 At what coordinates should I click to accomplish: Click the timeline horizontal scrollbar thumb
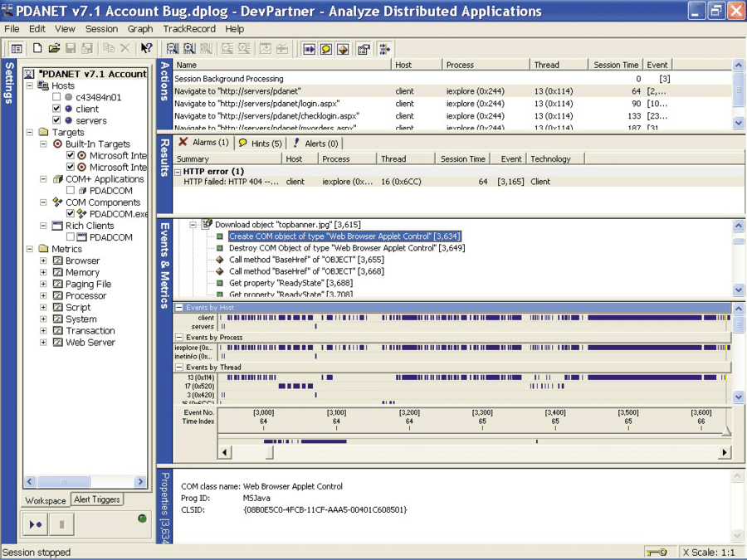[x=270, y=452]
